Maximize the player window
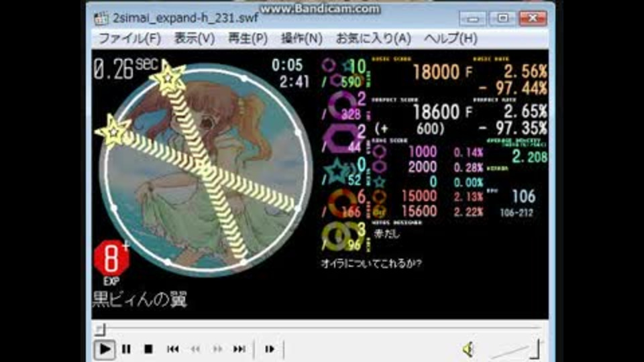Screen dimensions: 644x362 (x=502, y=19)
